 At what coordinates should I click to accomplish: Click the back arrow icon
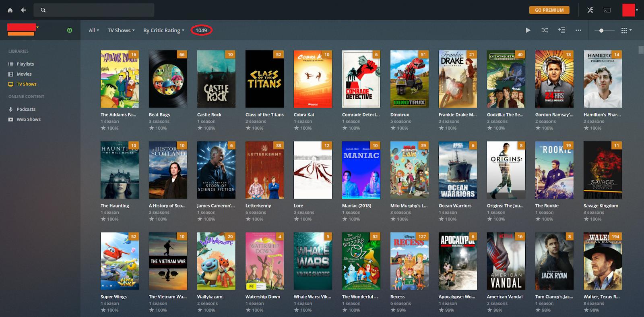(x=24, y=10)
